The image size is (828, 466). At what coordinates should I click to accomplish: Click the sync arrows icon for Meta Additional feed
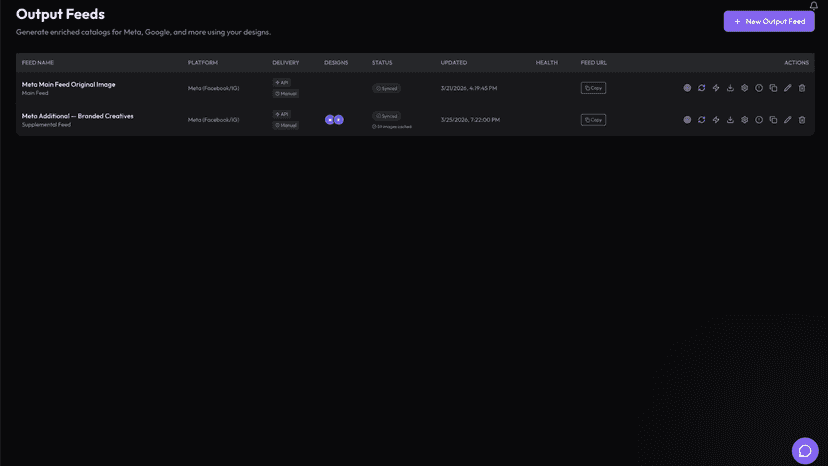(x=701, y=120)
